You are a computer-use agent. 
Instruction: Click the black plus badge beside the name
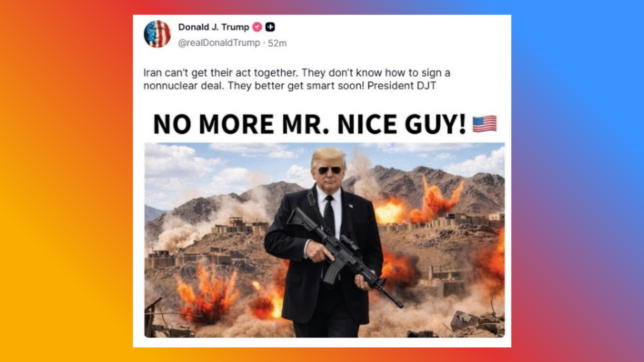pos(270,27)
